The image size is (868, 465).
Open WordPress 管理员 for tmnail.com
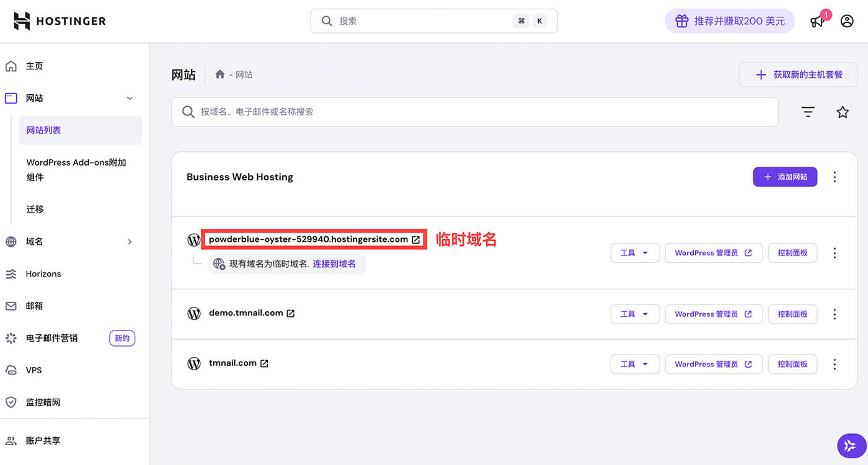(x=714, y=364)
